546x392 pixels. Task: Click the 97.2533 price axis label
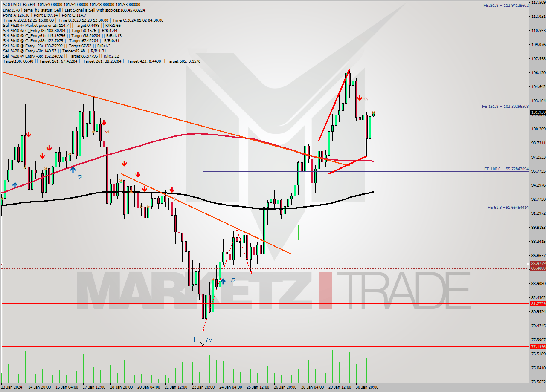538,157
